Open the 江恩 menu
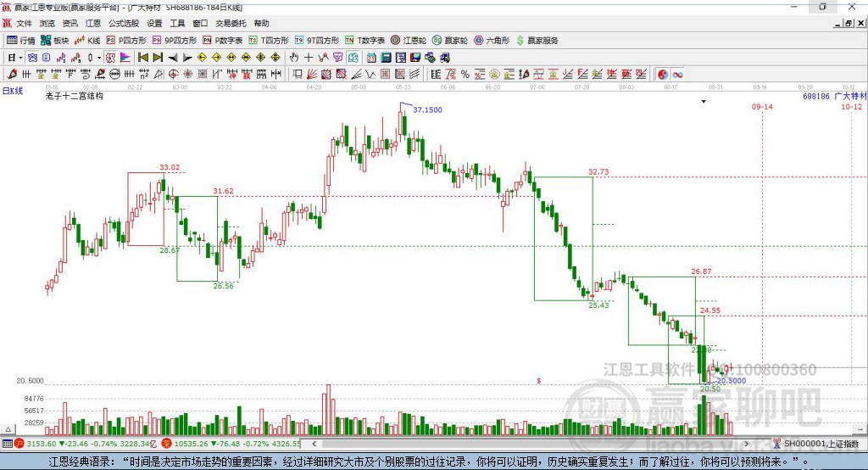The width and height of the screenshot is (868, 470). coord(93,23)
